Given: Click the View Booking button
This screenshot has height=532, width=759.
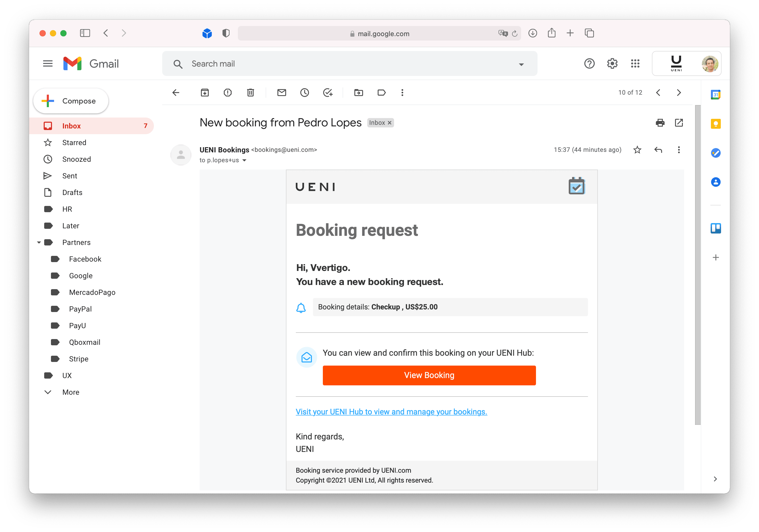Looking at the screenshot, I should coord(429,375).
